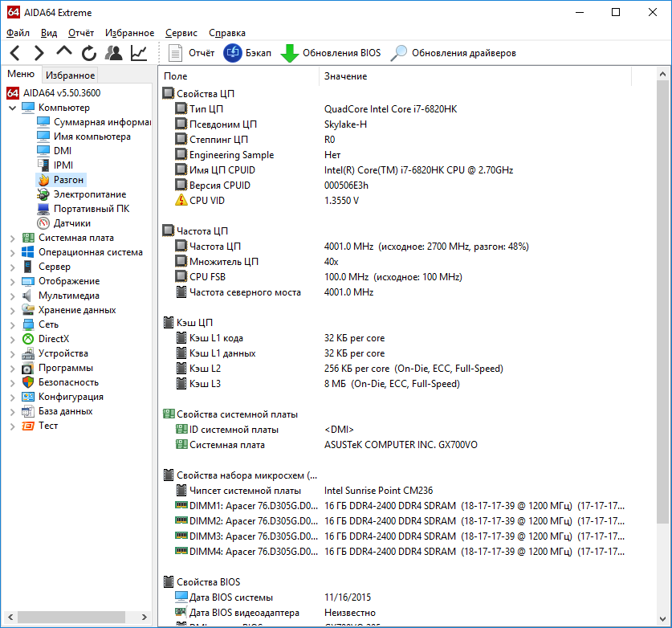Click the Windows logo Операционная система icon
The height and width of the screenshot is (628, 672).
click(x=28, y=252)
